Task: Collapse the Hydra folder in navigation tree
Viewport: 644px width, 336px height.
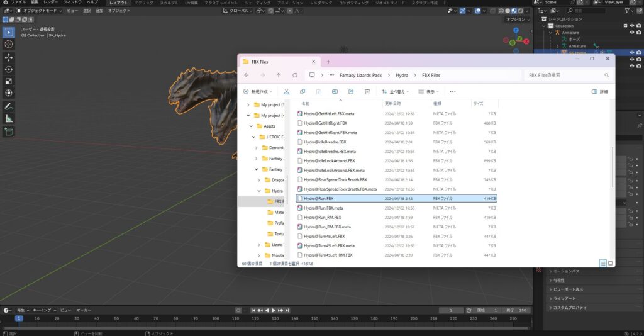Action: [258, 191]
